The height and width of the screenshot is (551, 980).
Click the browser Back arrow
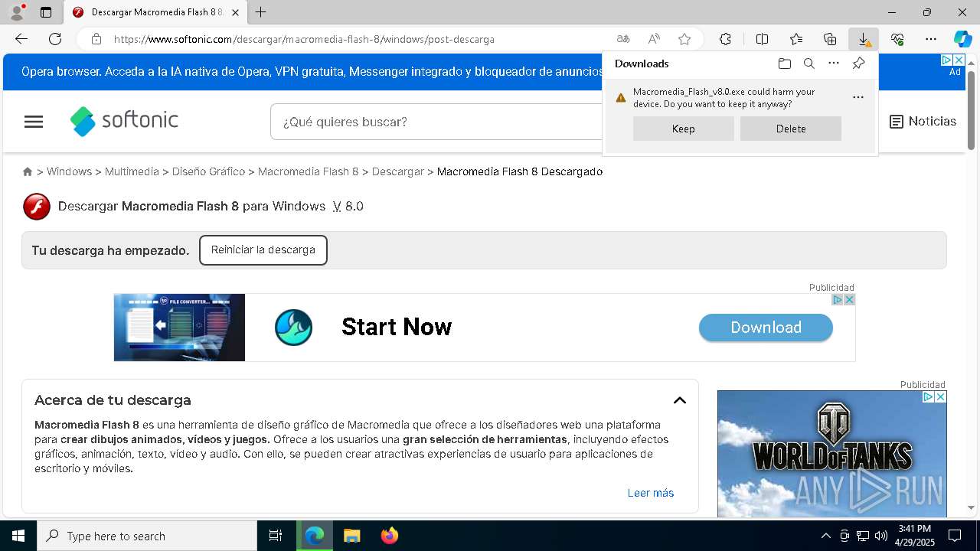click(21, 39)
